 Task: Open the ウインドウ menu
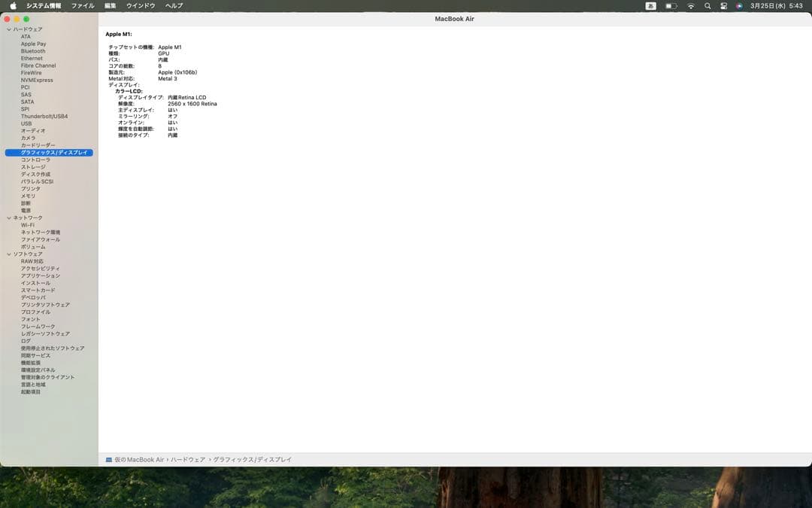pos(141,6)
